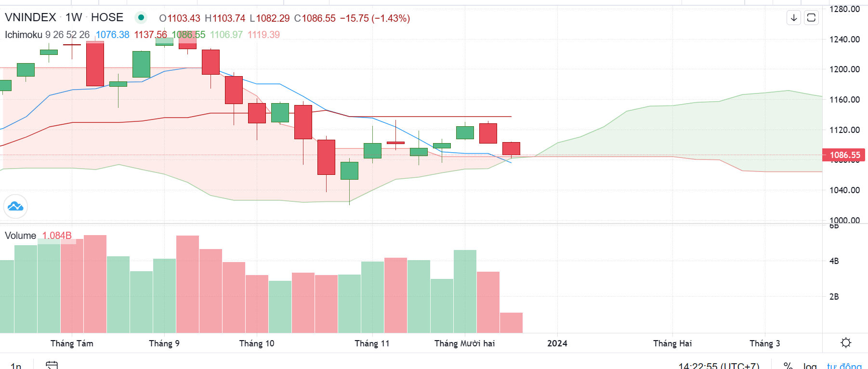Open the time zone menu (UTC+7)
Image resolution: width=868 pixels, height=369 pixels.
tap(719, 366)
